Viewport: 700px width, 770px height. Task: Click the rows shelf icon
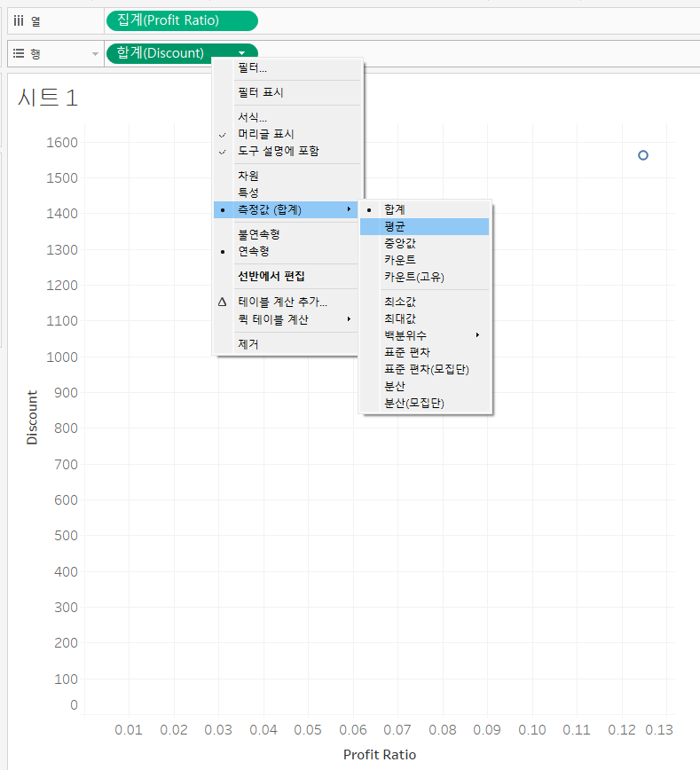tap(19, 53)
